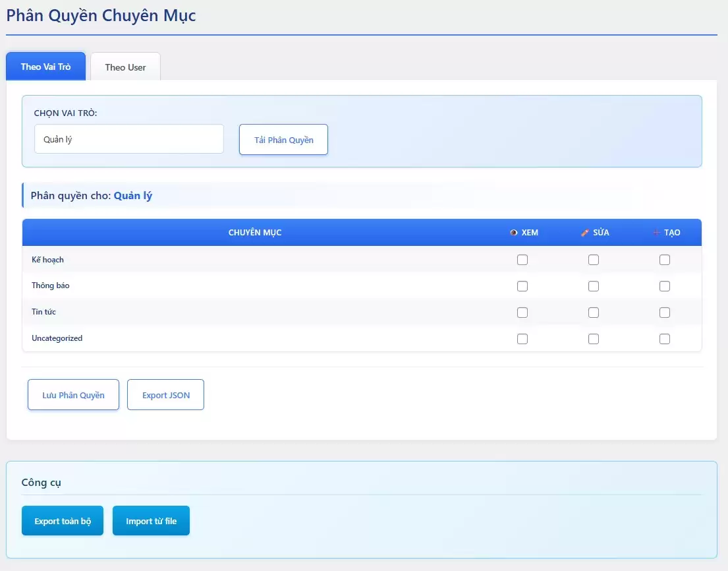Save with Lưu Phân Quyền button
The height and width of the screenshot is (571, 728).
point(73,395)
